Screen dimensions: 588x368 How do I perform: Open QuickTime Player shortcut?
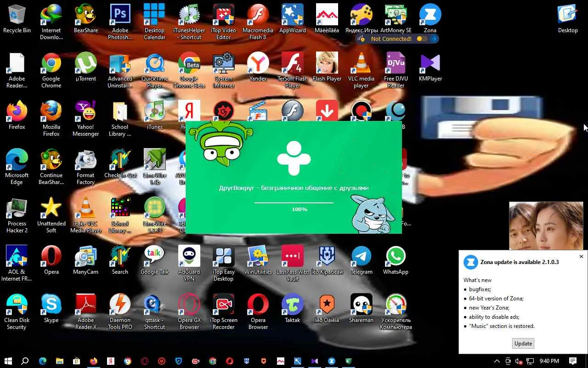coord(154,70)
